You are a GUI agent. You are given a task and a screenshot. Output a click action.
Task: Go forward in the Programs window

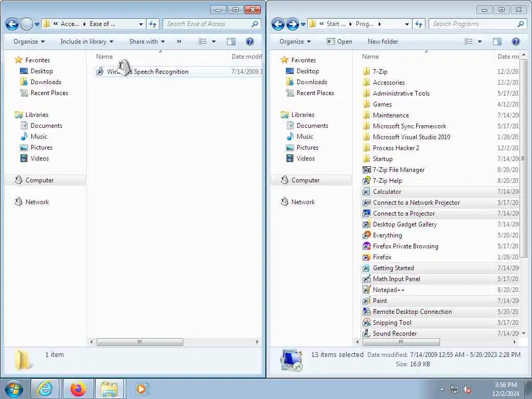click(292, 24)
